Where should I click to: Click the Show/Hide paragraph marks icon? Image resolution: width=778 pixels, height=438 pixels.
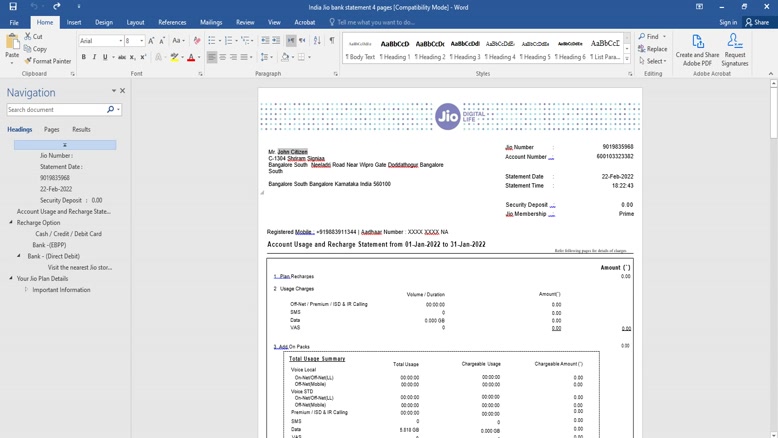coord(332,40)
